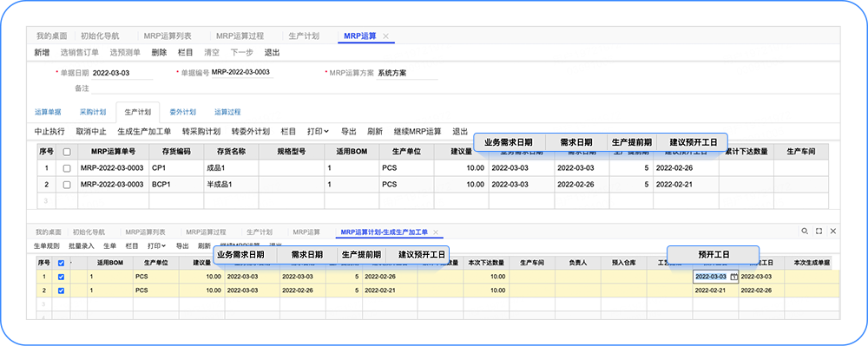The width and height of the screenshot is (868, 346).
Task: Click the 生产车间 header in upper table
Action: click(801, 152)
